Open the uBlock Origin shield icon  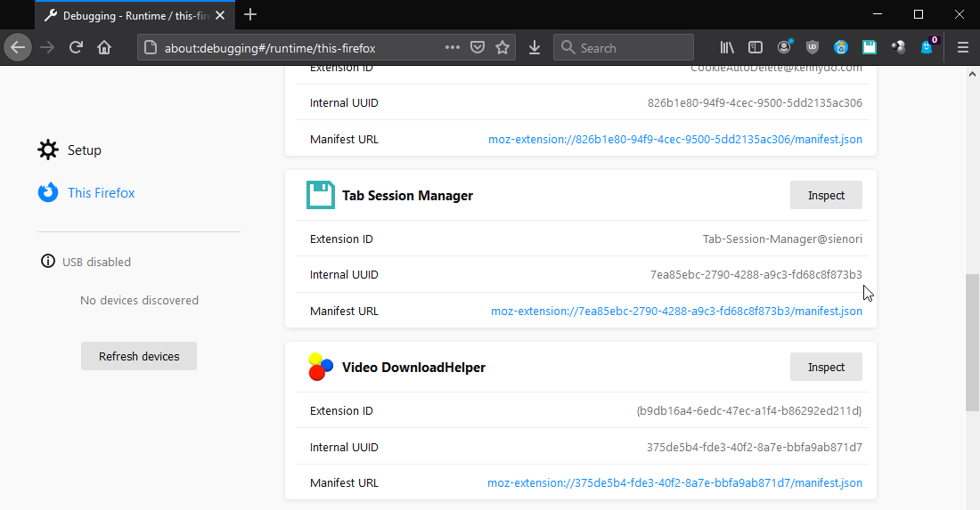(x=813, y=47)
